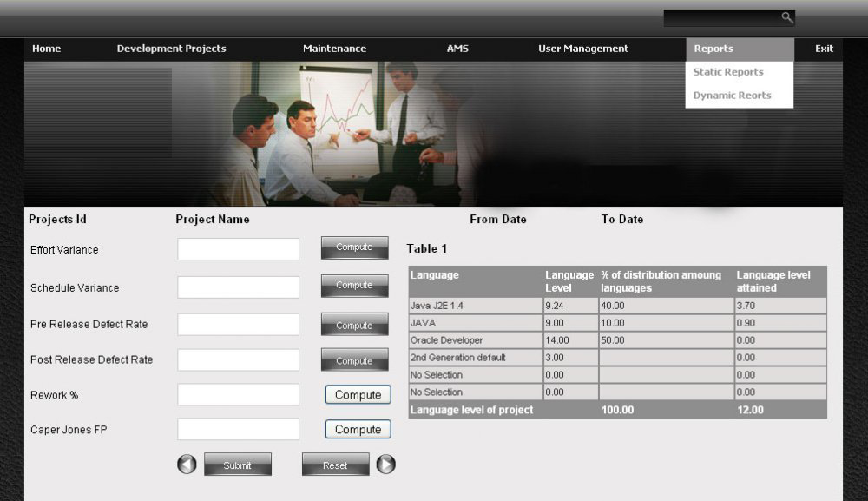
Task: Click the search magnifier icon
Action: (786, 17)
